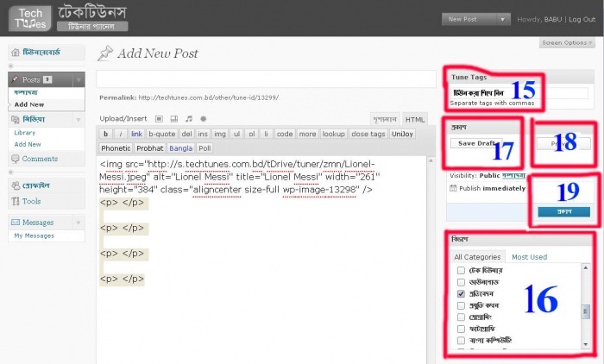The height and width of the screenshot is (364, 604).
Task: Insert the more tag button
Action: [307, 134]
